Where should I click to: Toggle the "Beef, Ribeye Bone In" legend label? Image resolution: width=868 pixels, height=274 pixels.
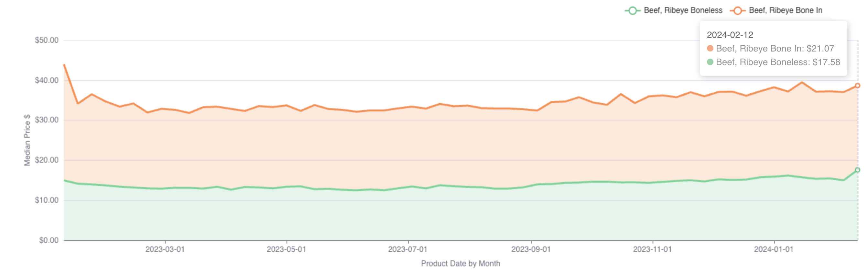point(786,10)
